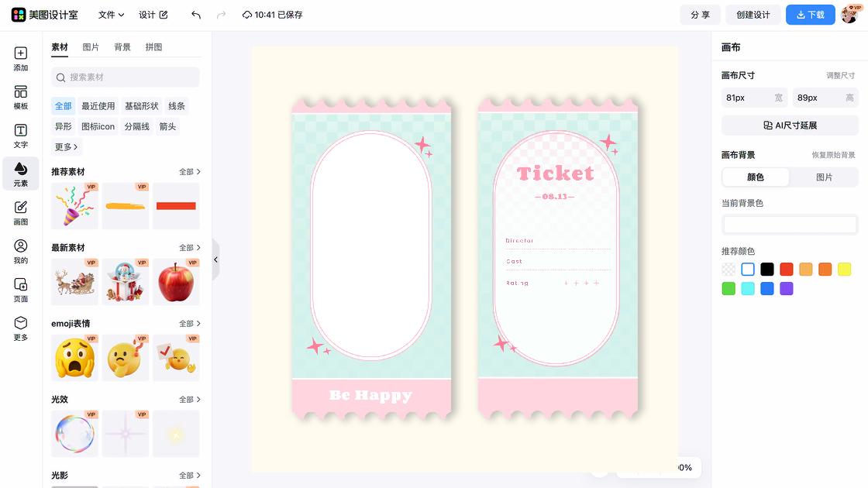Click the 搜索素材 search field
This screenshot has height=488, width=868.
click(x=126, y=77)
